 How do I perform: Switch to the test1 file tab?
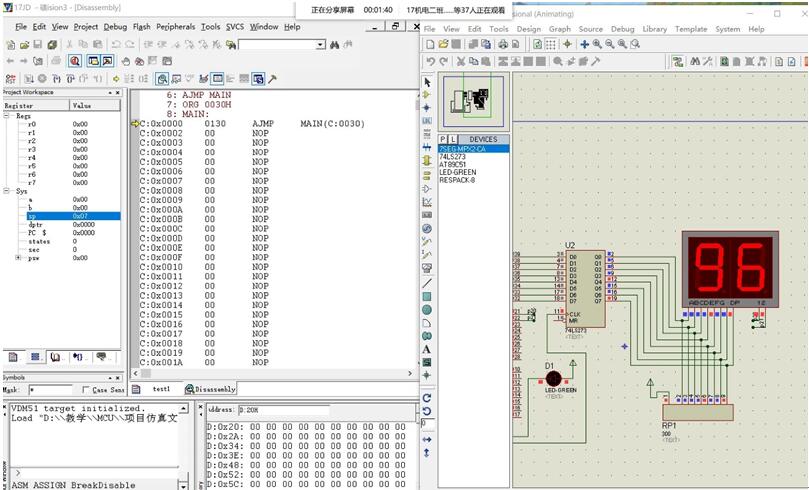click(x=160, y=389)
